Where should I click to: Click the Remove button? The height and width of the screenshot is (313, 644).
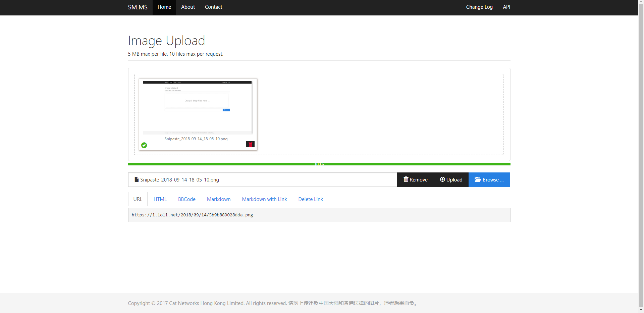pos(415,180)
